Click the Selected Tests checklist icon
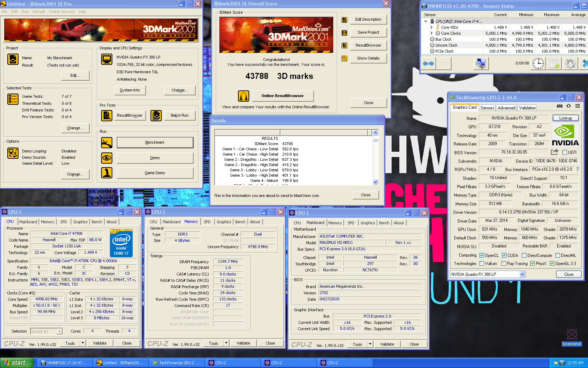588x368 pixels. [x=13, y=99]
